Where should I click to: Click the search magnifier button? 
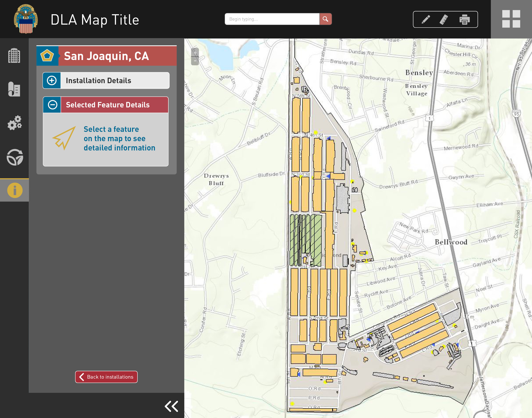pos(326,19)
